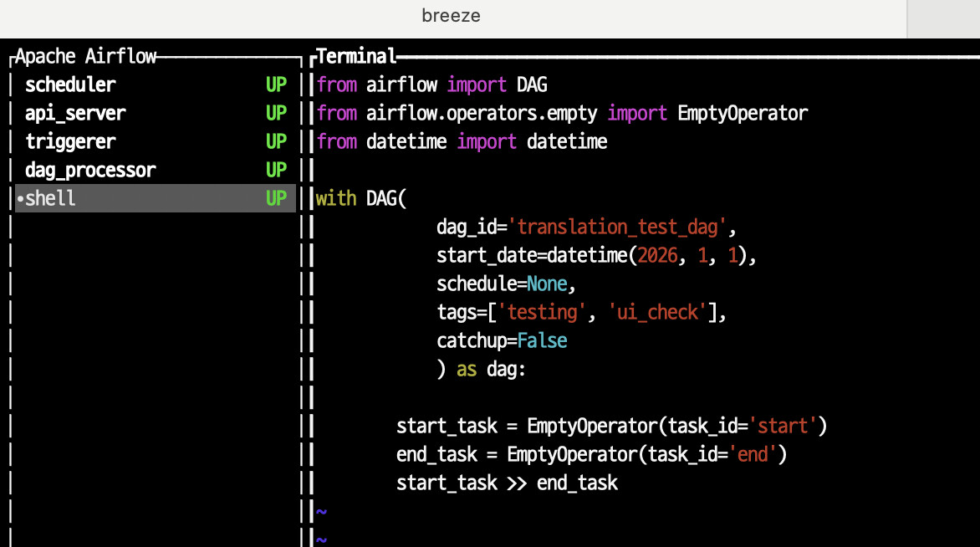Image resolution: width=980 pixels, height=547 pixels.
Task: Select the dag_processor process entry
Action: 90,170
